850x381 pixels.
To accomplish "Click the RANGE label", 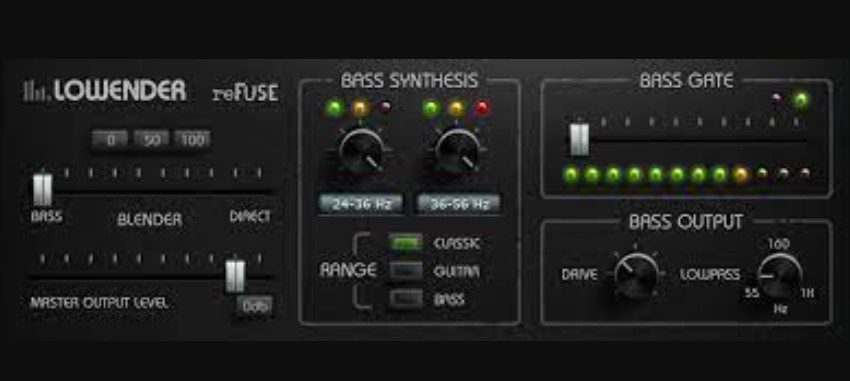I will 348,270.
